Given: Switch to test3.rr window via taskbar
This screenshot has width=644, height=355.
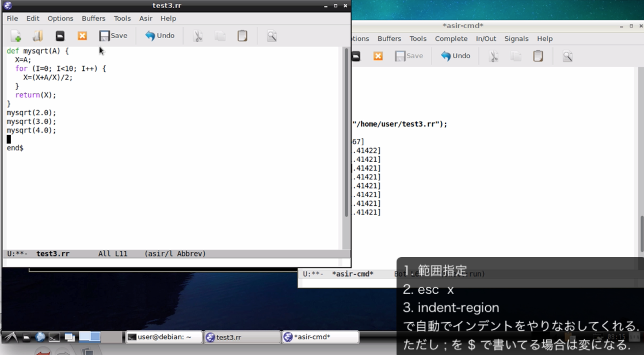Looking at the screenshot, I should (242, 337).
